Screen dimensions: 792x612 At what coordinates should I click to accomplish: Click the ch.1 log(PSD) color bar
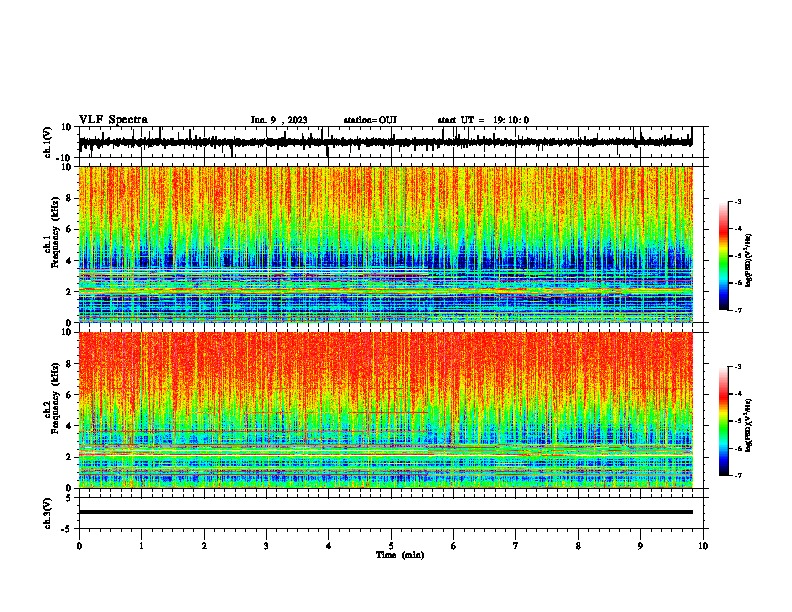[724, 256]
